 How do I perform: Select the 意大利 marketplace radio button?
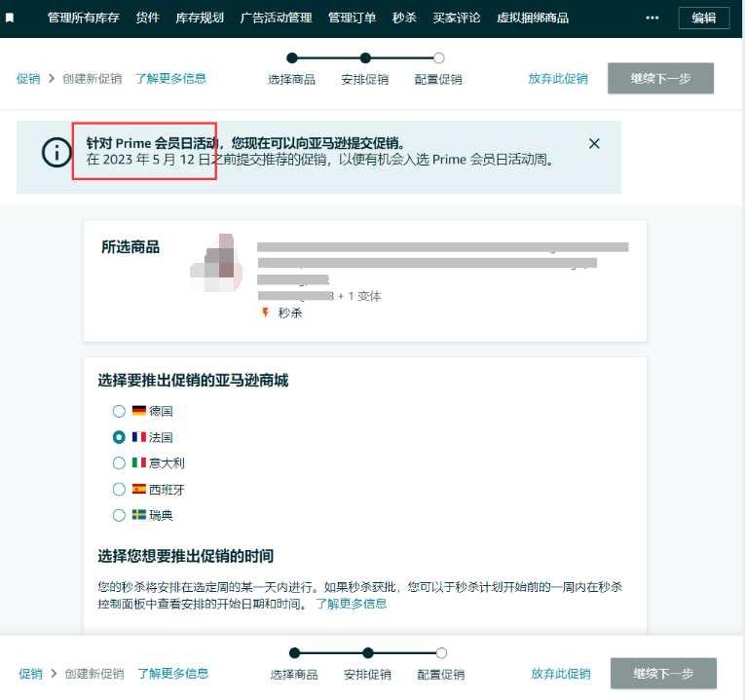119,463
